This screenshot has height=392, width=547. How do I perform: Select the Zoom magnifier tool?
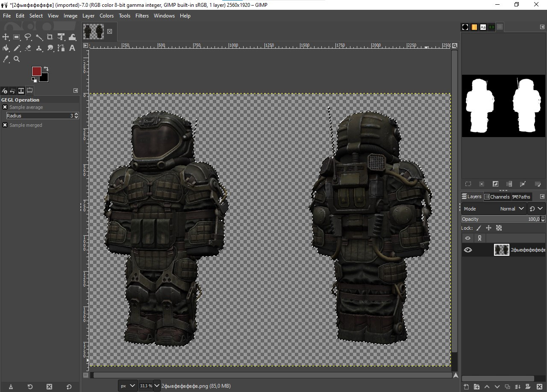point(17,59)
